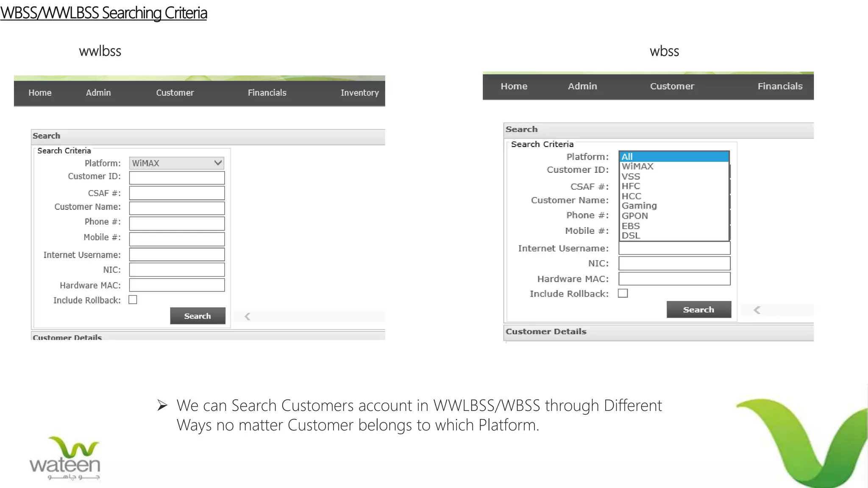The image size is (868, 488).
Task: Click CSAF # field in wwlbss search
Action: [177, 193]
